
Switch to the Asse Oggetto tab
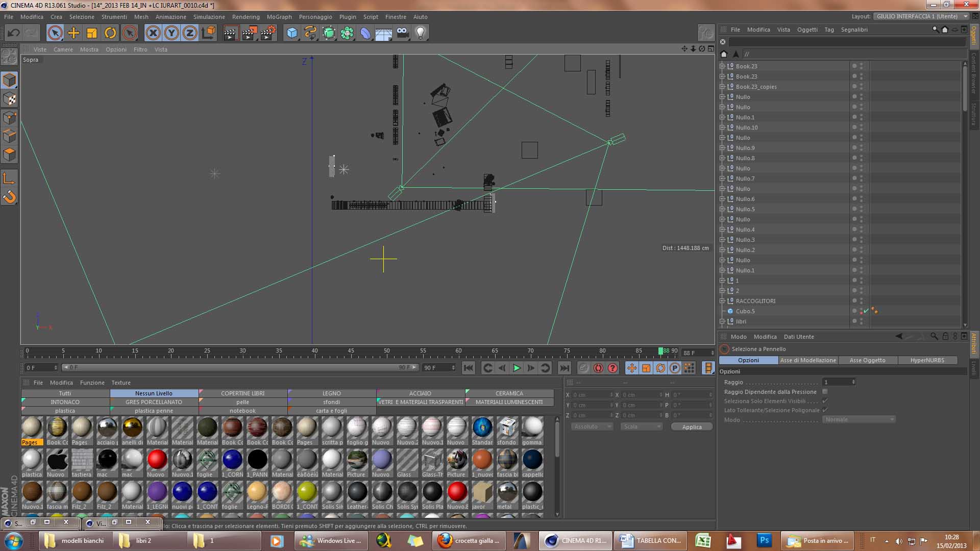[867, 360]
